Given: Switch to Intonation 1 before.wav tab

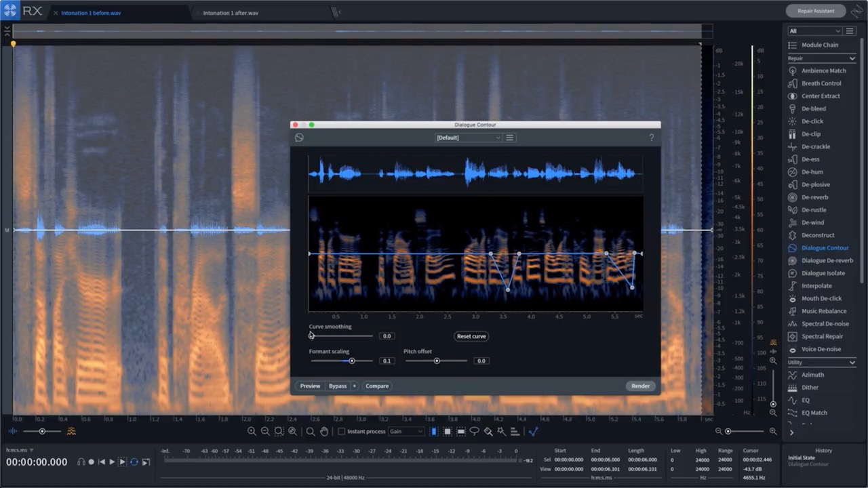Looking at the screenshot, I should coord(90,13).
